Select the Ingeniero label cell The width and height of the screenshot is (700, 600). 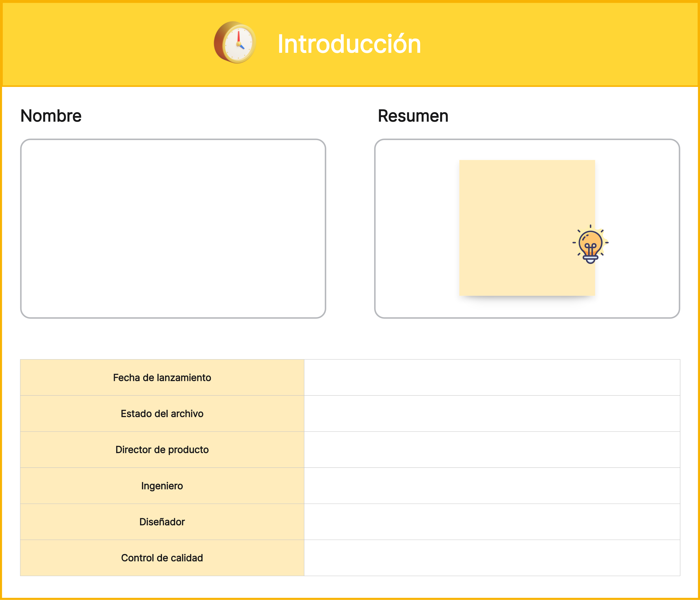coord(162,486)
